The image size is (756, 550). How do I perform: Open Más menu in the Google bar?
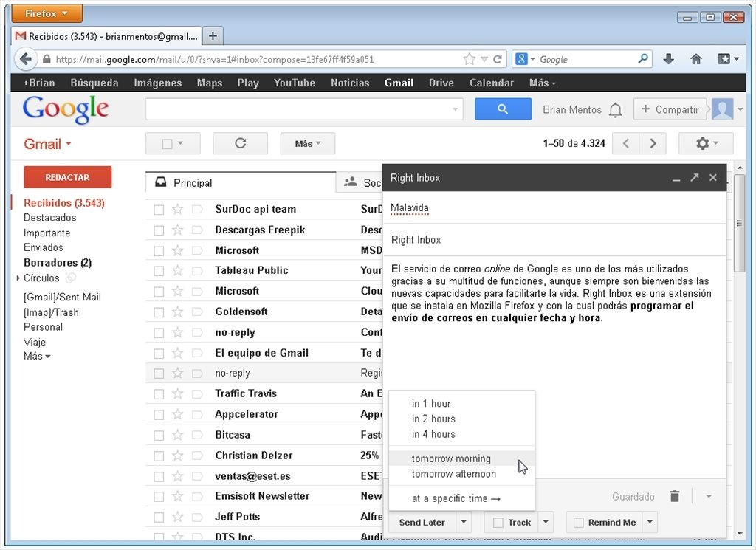coord(543,83)
